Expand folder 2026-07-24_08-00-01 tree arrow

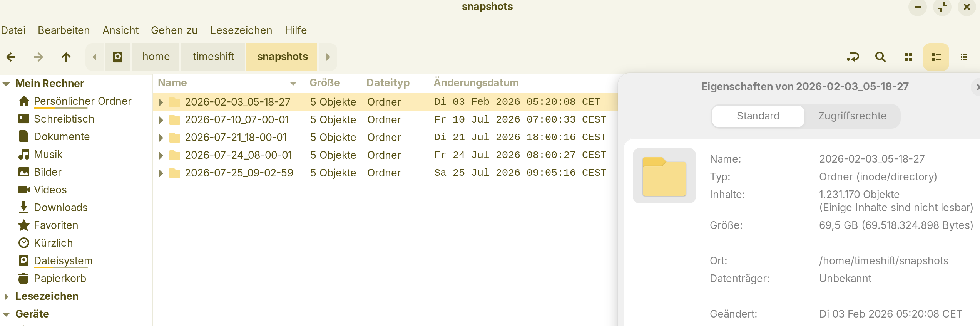point(161,155)
